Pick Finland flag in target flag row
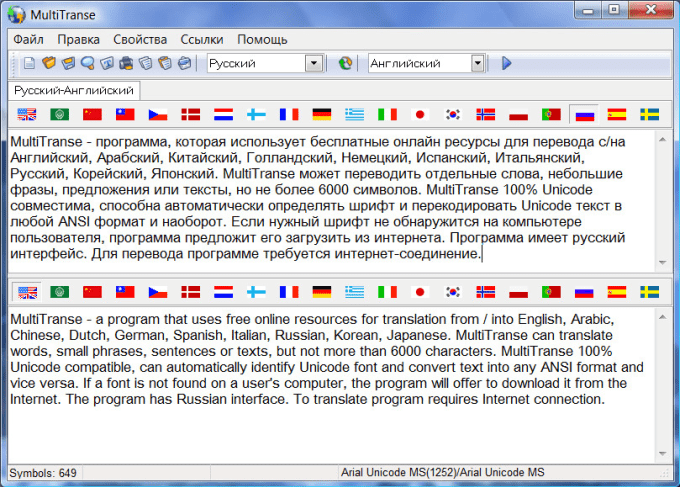680x487 pixels. click(256, 292)
